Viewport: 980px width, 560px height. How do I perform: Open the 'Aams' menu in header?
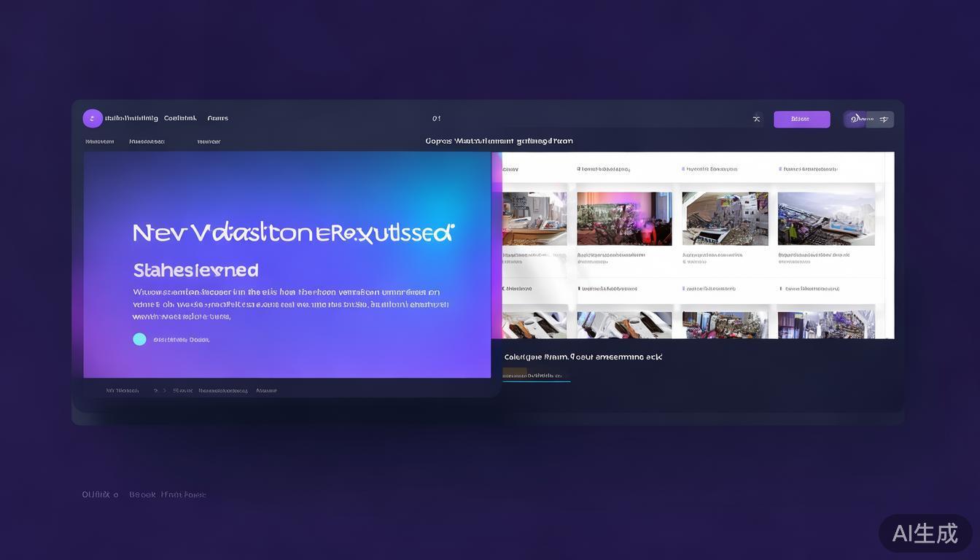coord(217,118)
